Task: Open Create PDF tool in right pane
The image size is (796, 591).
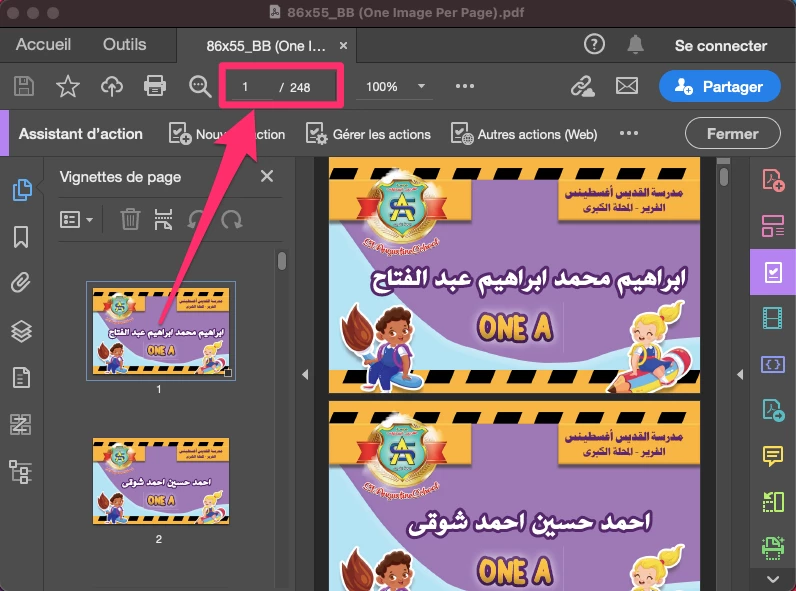Action: [773, 180]
